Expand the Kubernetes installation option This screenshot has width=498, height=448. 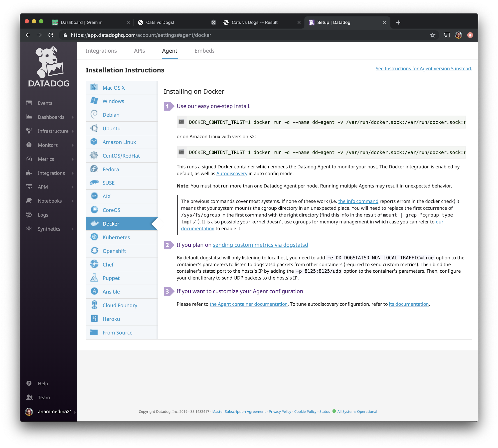(116, 237)
